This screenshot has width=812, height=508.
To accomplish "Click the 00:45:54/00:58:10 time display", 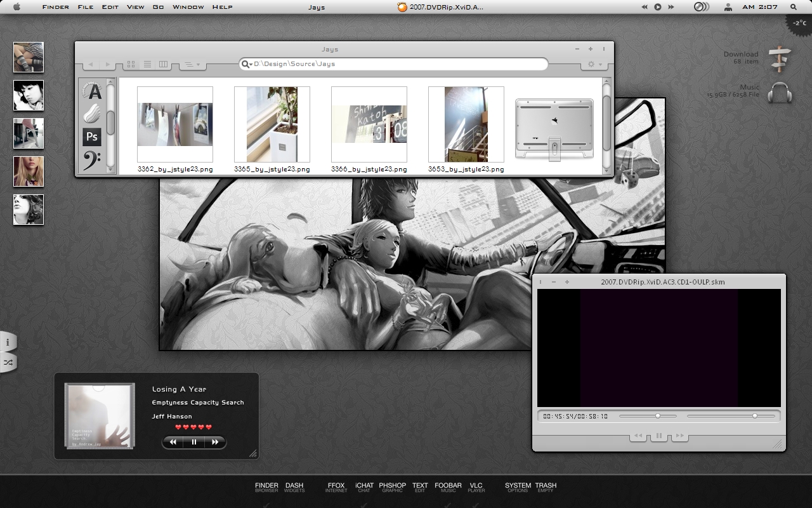I will [x=575, y=417].
